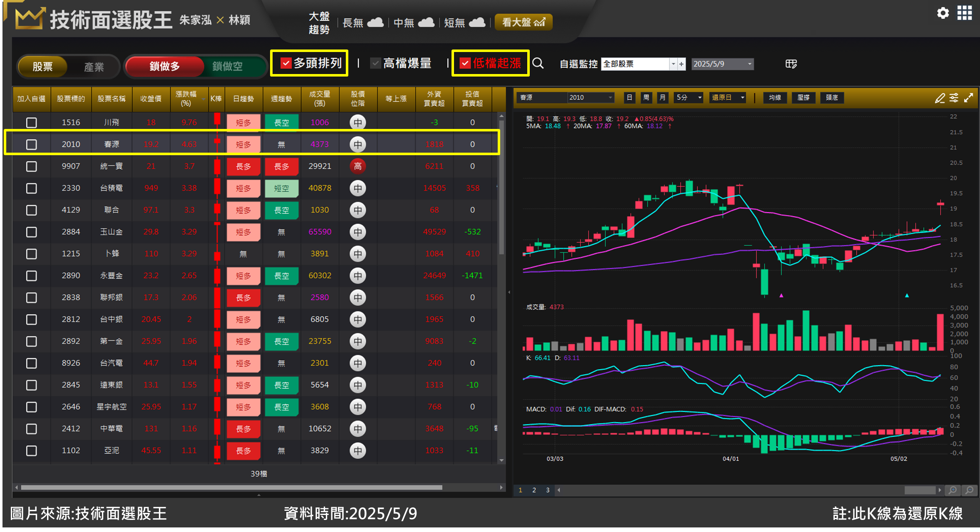Toggle the 頭底 button
Viewport: 980px width, 532px height.
click(x=832, y=98)
